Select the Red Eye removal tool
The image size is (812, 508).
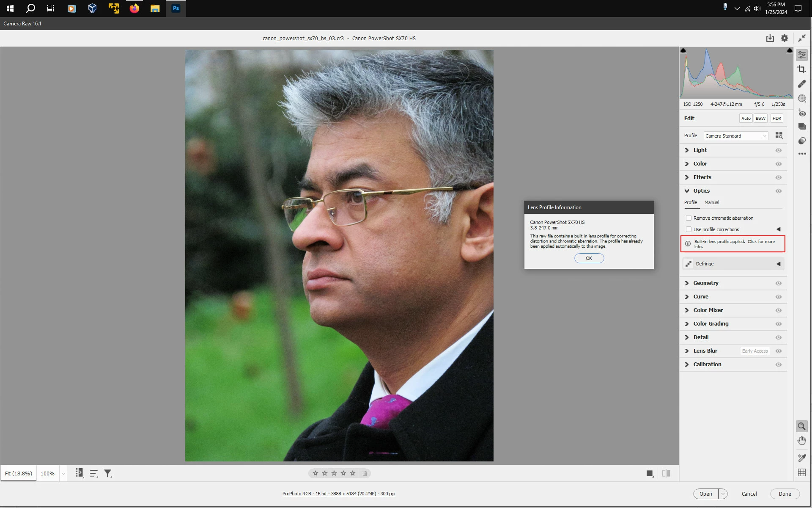coord(801,113)
